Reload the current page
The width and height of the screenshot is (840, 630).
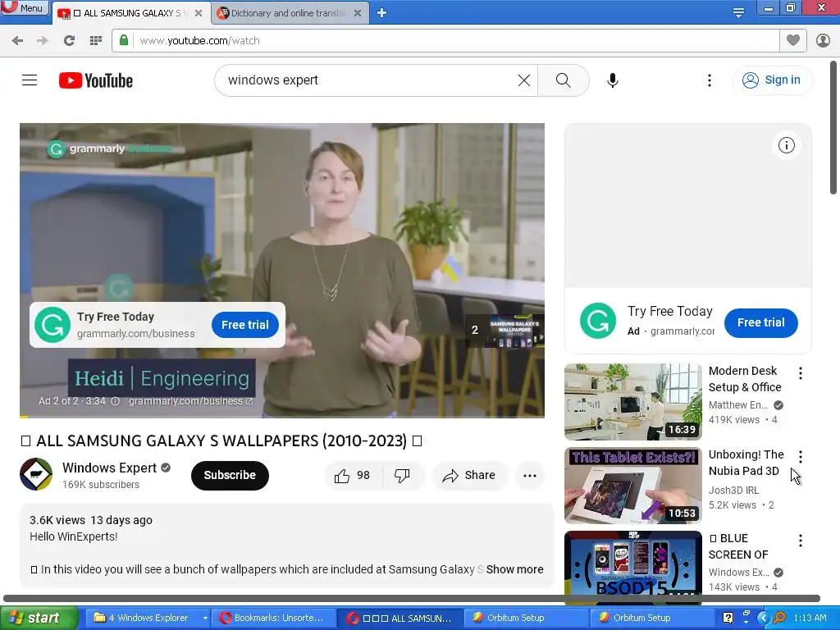(x=69, y=41)
